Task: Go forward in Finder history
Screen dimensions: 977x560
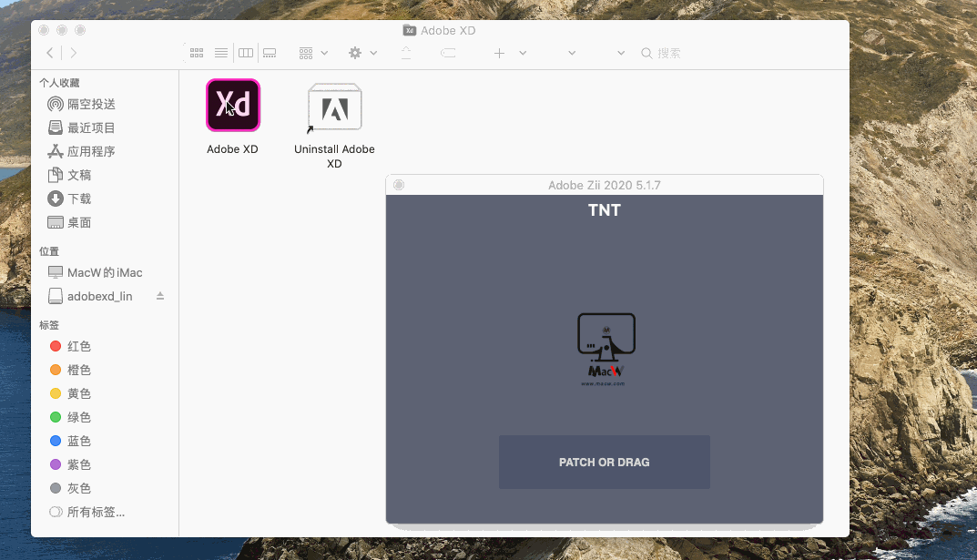Action: (73, 53)
